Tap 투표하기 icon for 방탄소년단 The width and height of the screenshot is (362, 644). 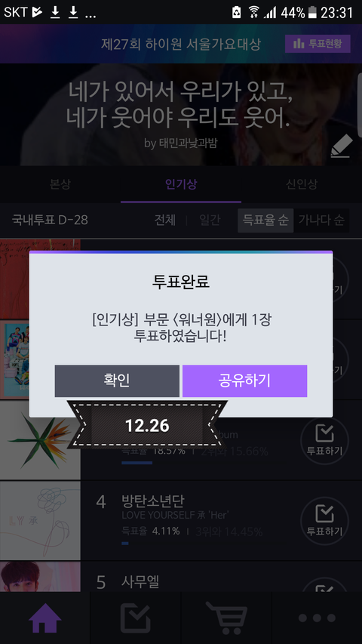pyautogui.click(x=324, y=521)
